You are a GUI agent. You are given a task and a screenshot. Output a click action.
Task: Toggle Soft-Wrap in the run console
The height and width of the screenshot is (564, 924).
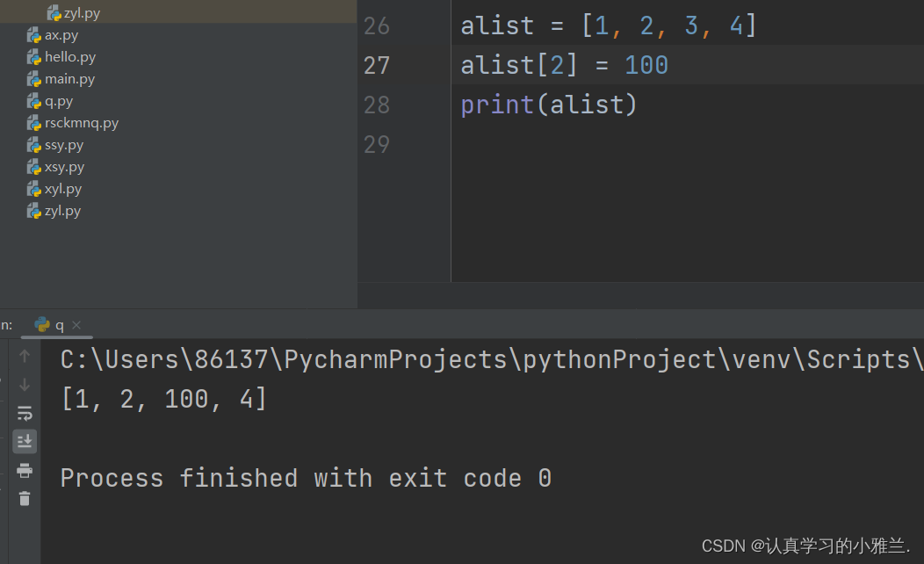click(x=25, y=413)
